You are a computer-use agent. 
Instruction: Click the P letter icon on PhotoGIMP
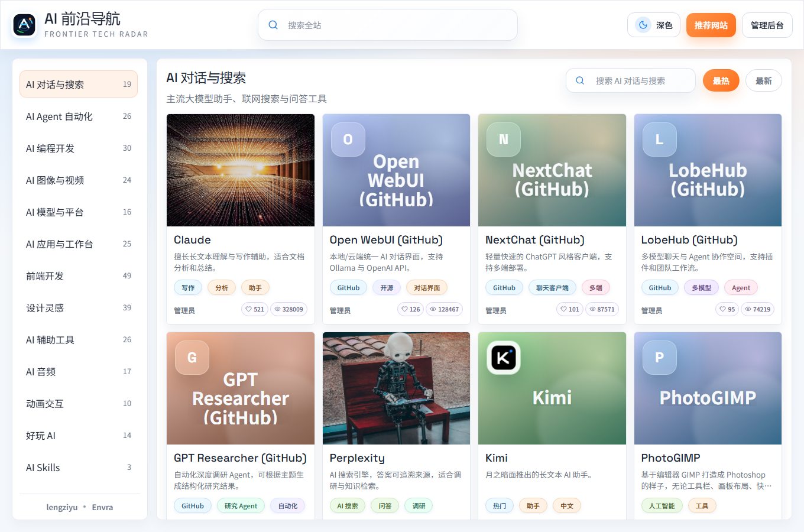660,358
